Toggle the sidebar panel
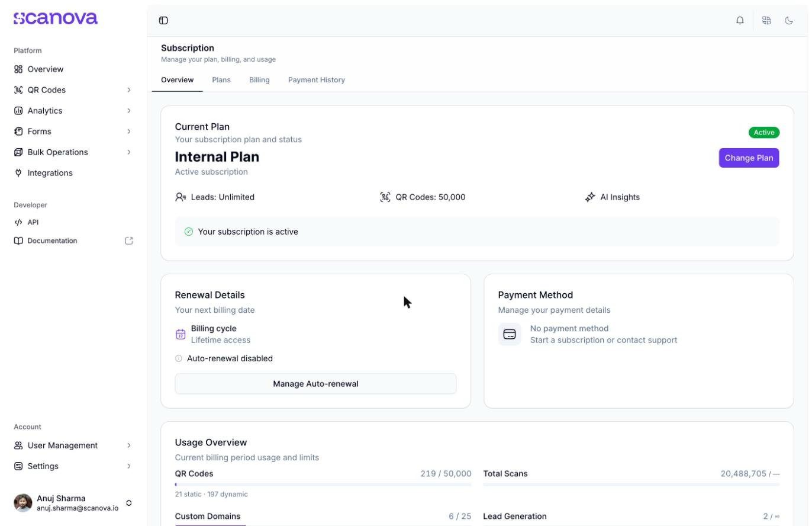Viewport: 812px width, 526px height. 163,21
